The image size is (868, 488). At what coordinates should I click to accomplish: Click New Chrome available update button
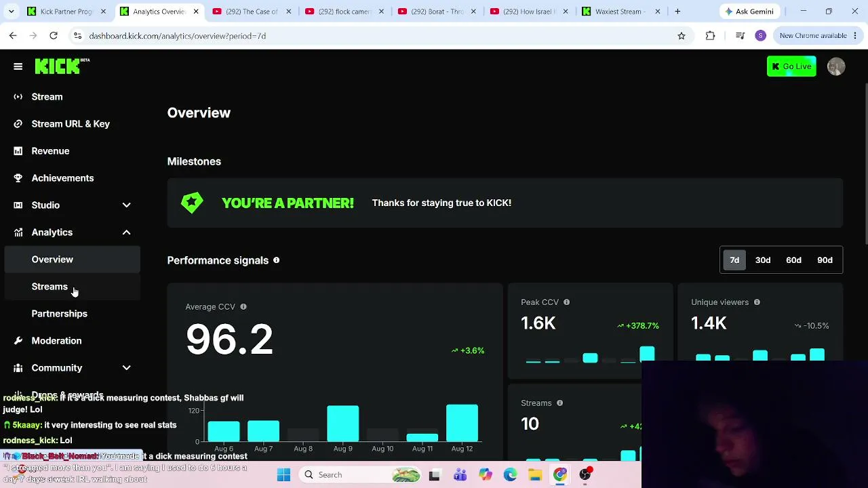[818, 36]
